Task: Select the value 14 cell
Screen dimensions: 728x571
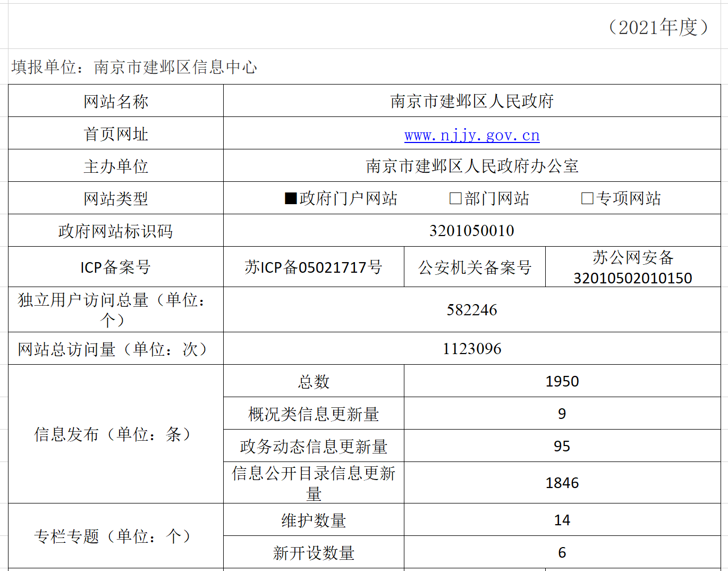Action: (562, 520)
